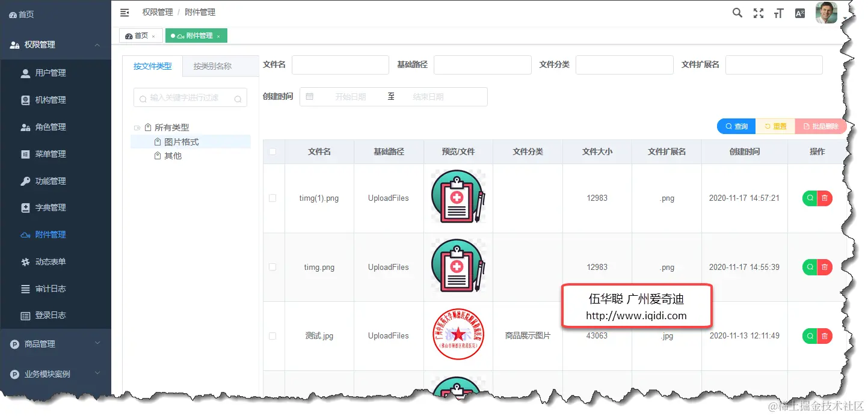Viewport: 868px width, 416px height.
Task: Switch to the 按类别名称 tab
Action: (212, 66)
